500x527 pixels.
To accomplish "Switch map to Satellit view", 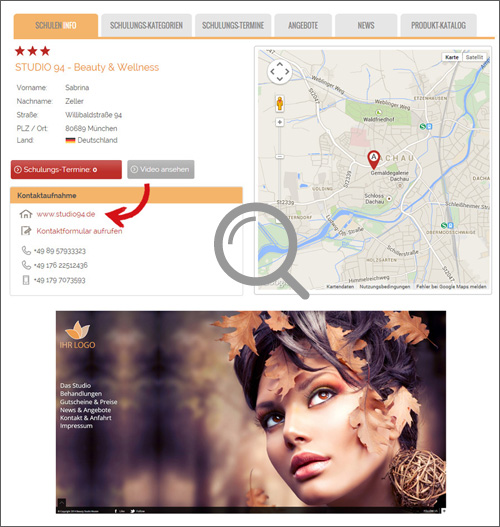I will 474,57.
